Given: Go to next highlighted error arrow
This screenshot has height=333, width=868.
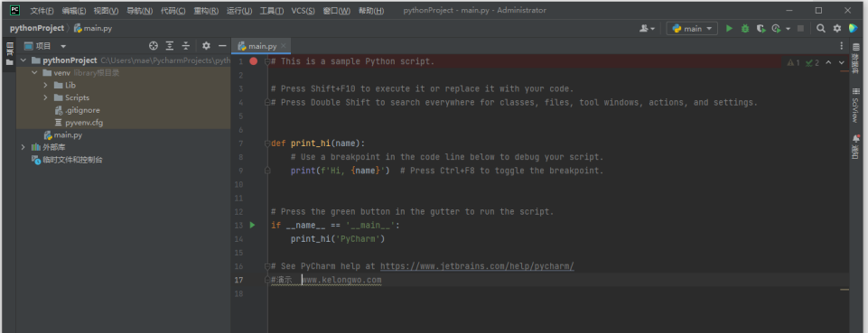Looking at the screenshot, I should click(x=842, y=62).
